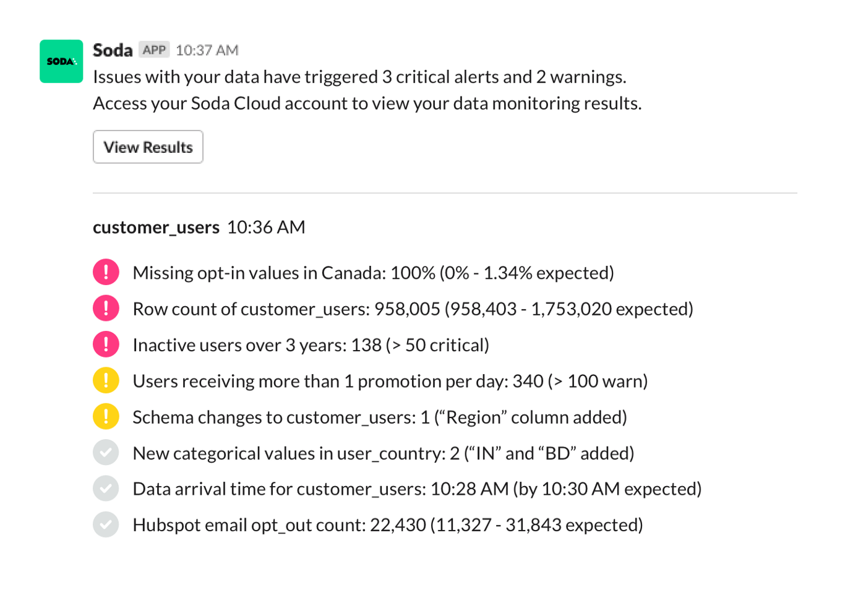866x616 pixels.
Task: Click the passed checkmark beside New categorical values
Action: (106, 453)
